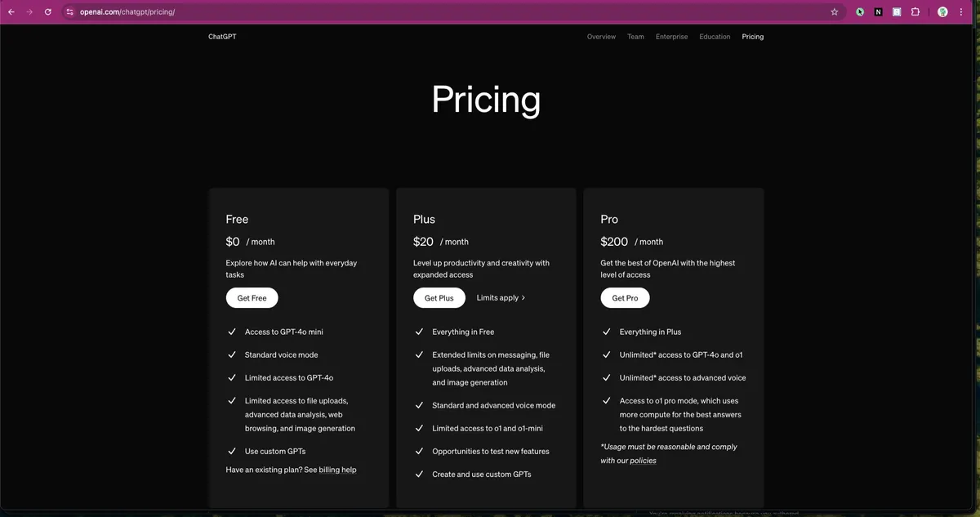
Task: Switch to the Team tab
Action: point(635,37)
